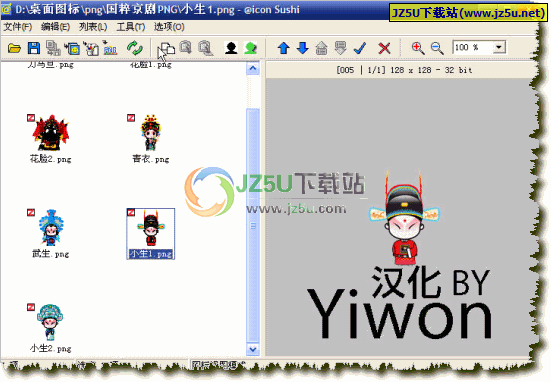Open the 选项(O) menu
The height and width of the screenshot is (382, 551).
tap(169, 27)
